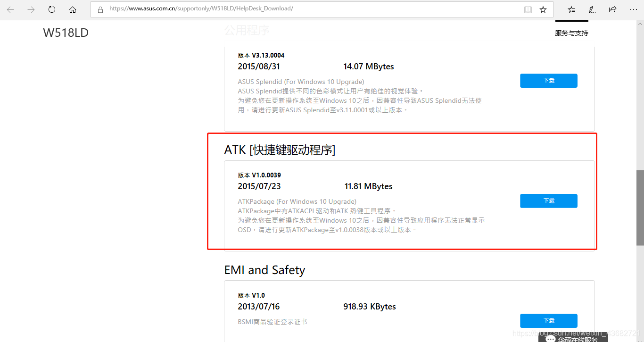Download ATKPackage V1.0.0039
This screenshot has height=342, width=644.
click(549, 201)
